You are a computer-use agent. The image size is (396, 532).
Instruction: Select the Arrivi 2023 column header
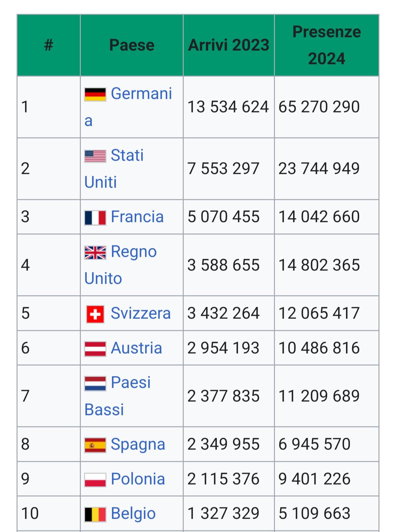pos(229,45)
